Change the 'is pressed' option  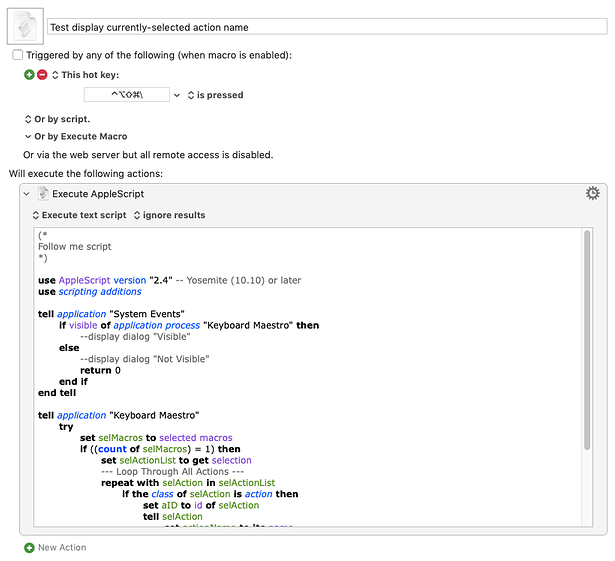tap(215, 95)
